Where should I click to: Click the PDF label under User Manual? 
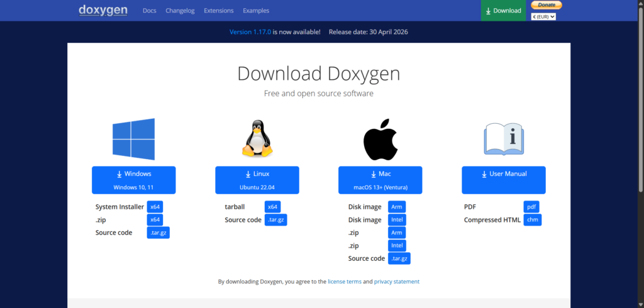[470, 207]
